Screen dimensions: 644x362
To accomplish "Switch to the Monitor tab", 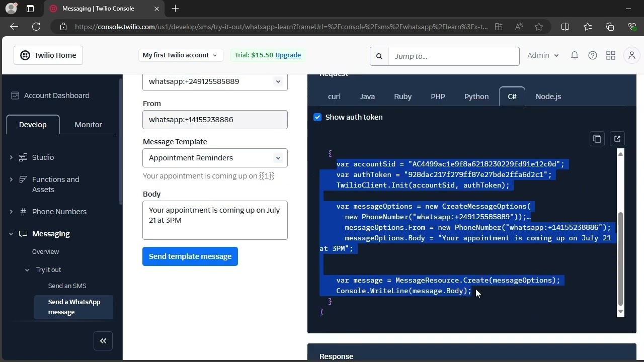I will tap(88, 125).
